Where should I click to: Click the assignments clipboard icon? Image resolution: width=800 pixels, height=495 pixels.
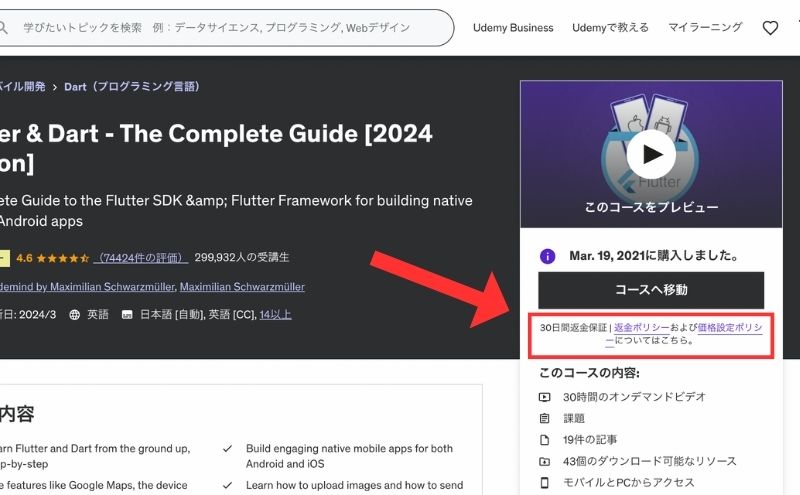coord(544,418)
